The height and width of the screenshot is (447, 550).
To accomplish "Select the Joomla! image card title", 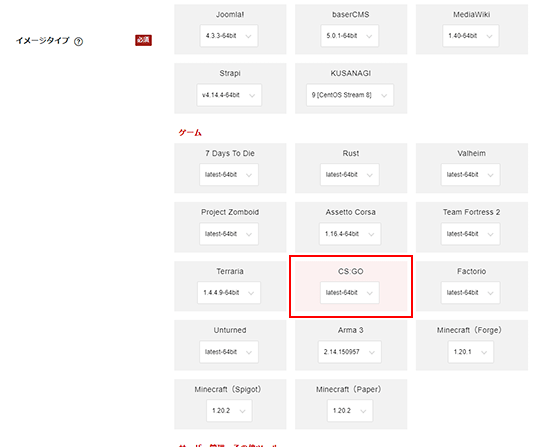I will pyautogui.click(x=230, y=15).
